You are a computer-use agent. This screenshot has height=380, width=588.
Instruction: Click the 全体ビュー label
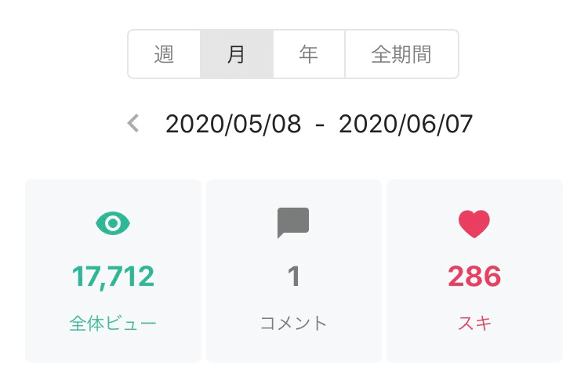(x=113, y=323)
